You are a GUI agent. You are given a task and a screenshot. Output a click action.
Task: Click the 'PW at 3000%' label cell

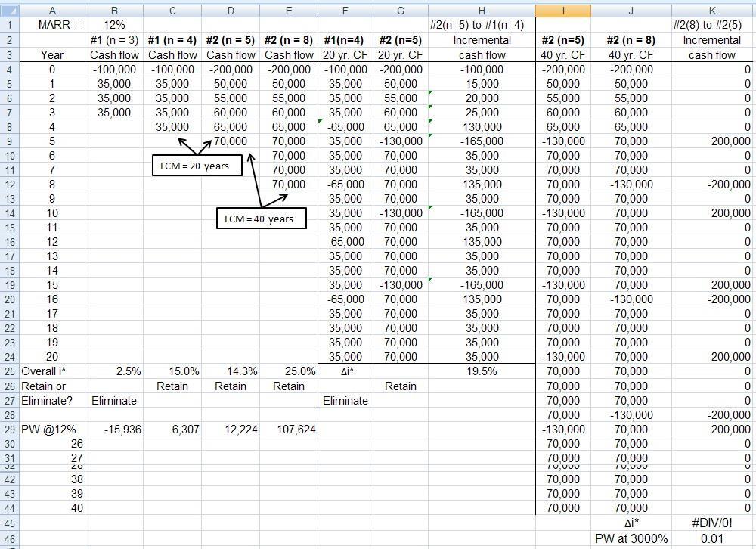tap(631, 539)
